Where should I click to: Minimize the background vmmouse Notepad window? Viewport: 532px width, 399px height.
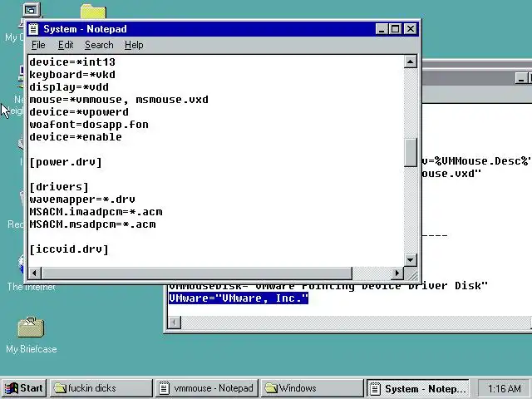click(x=521, y=78)
